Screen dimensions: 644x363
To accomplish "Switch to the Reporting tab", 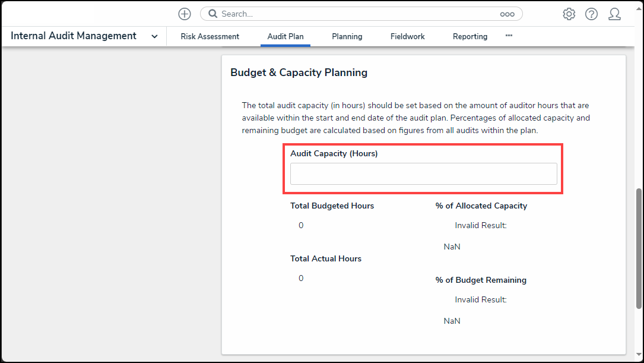I will [x=469, y=36].
